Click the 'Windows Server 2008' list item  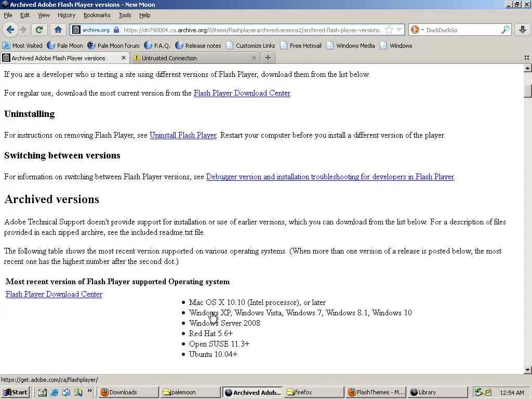coord(224,323)
